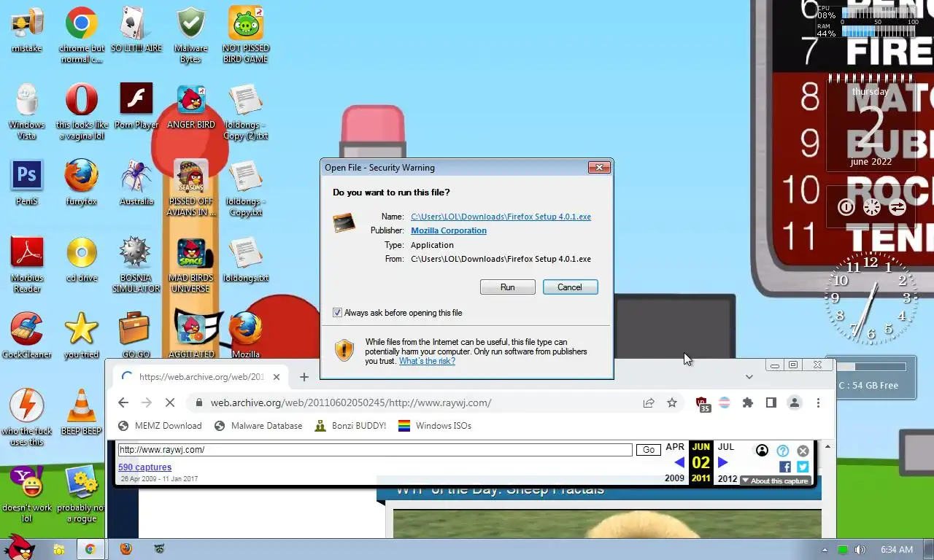Cancel the Open File security warning

(570, 287)
